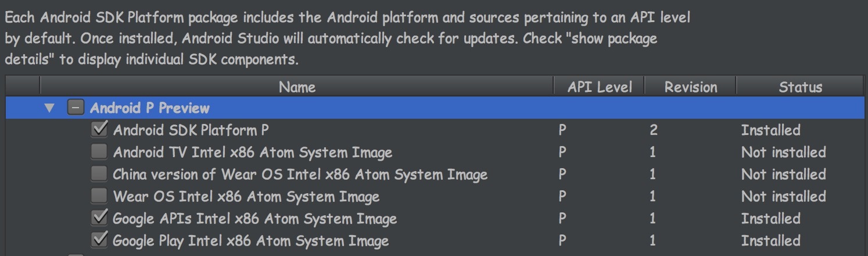
Task: Toggle the Android P Preview group checkbox
Action: tap(75, 108)
